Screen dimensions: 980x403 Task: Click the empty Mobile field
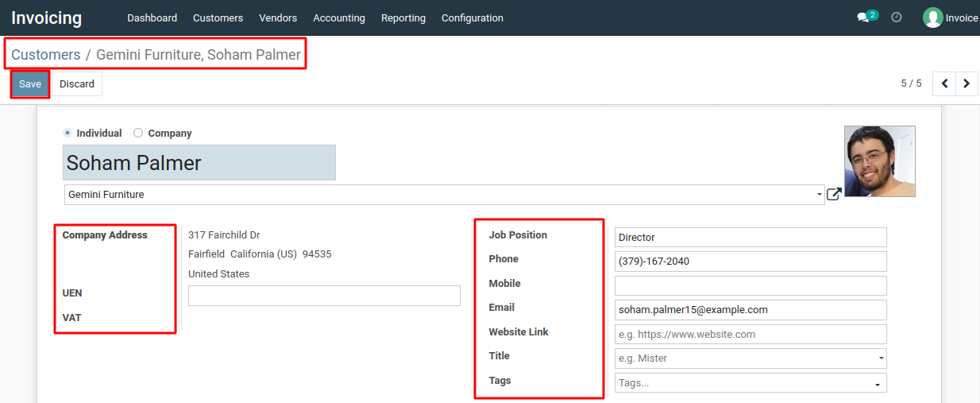(750, 285)
